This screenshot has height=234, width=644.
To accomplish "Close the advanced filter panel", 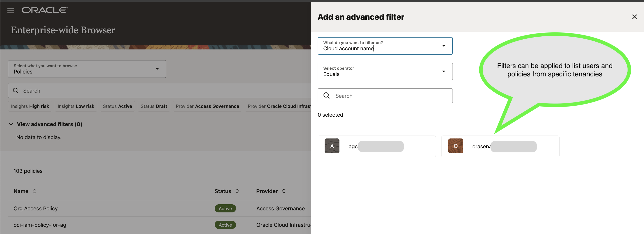I will 634,17.
